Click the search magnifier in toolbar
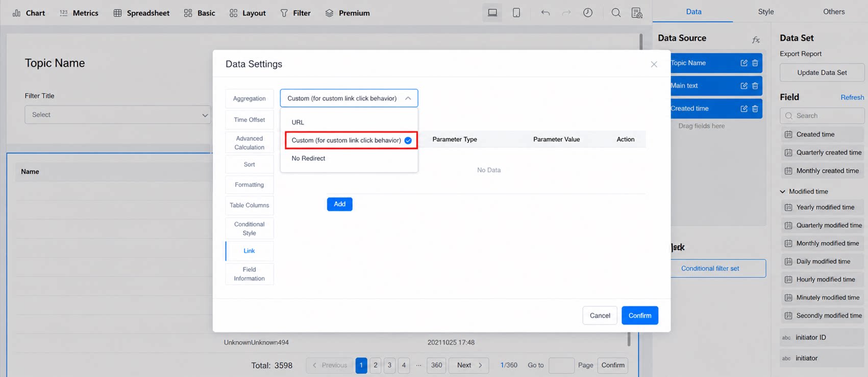Screen dimensions: 868x377 (616, 13)
